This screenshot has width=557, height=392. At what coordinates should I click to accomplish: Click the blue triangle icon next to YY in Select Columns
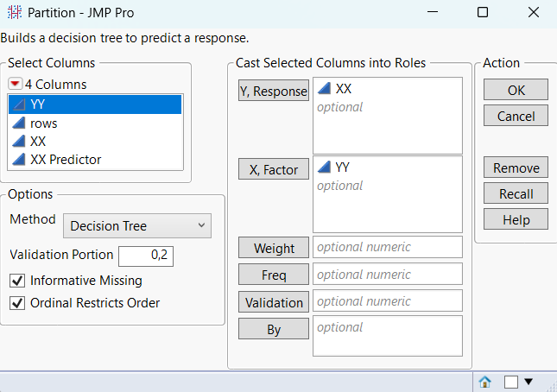click(x=19, y=104)
